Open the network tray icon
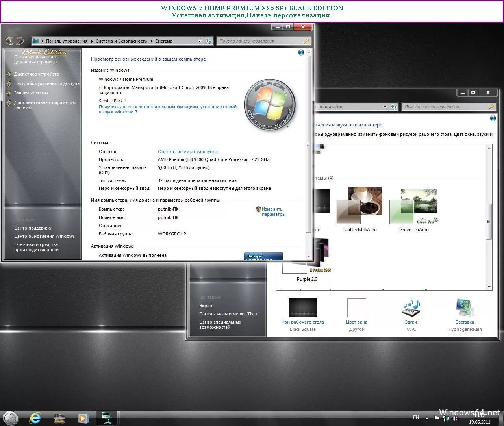 pyautogui.click(x=446, y=419)
